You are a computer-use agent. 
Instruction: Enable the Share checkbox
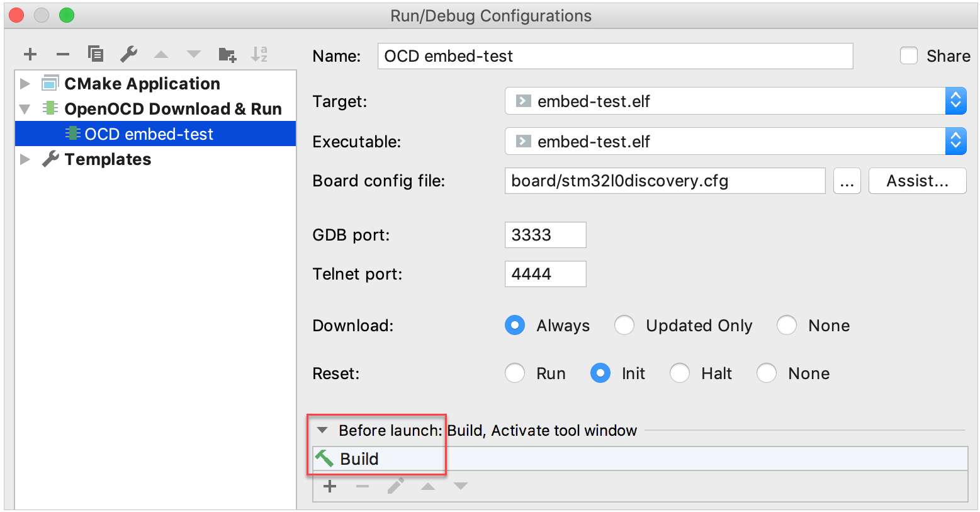(x=909, y=55)
